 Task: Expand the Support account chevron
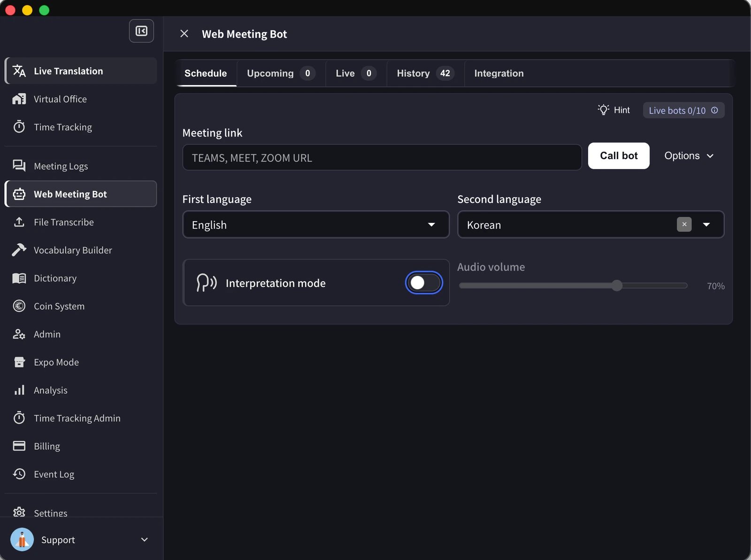145,539
